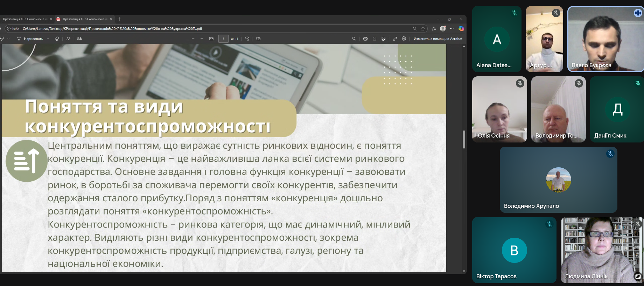The image size is (644, 286).
Task: Open the browser three-dots menu
Action: click(452, 29)
